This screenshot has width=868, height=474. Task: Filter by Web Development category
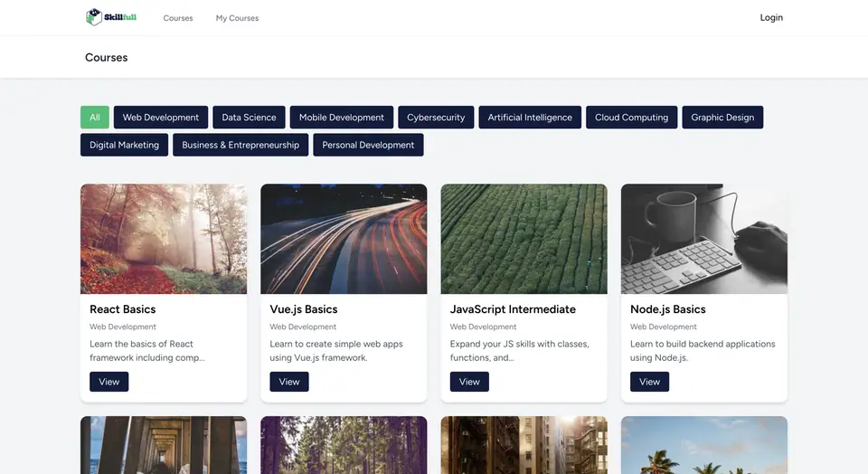tap(161, 118)
